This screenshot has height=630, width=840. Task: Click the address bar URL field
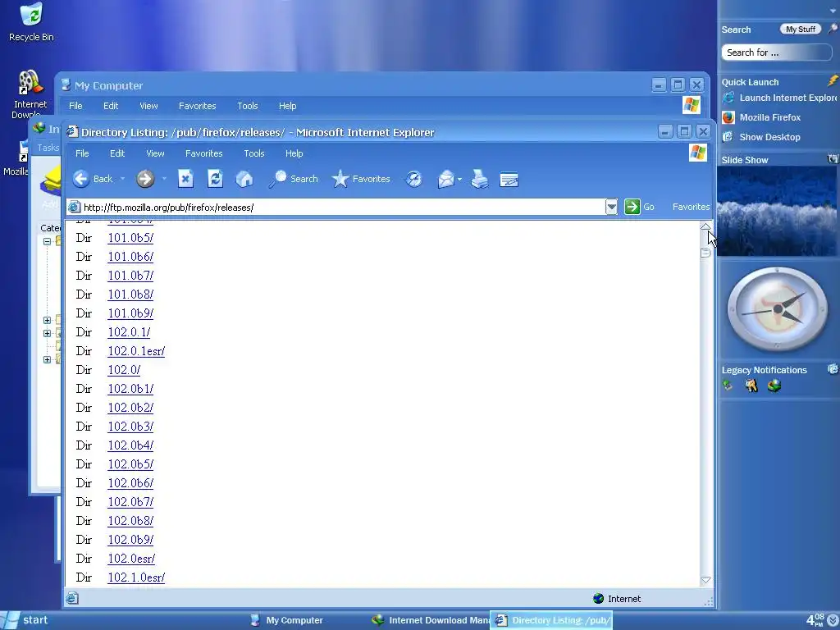pyautogui.click(x=343, y=208)
